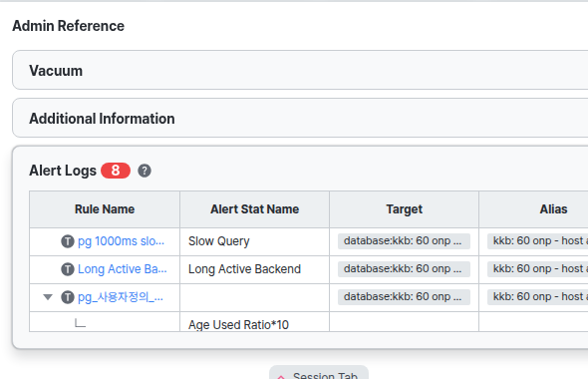Click the T icon beside Long Active Ba...

68,269
